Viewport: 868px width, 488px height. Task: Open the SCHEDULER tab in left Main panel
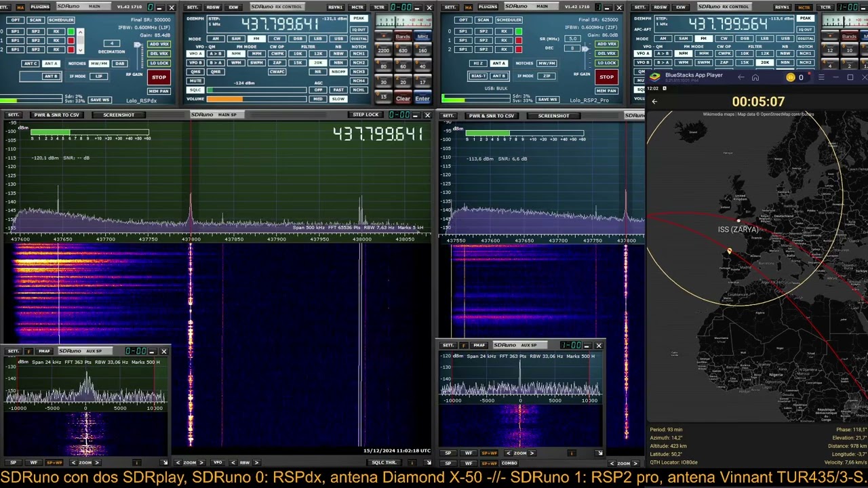60,20
